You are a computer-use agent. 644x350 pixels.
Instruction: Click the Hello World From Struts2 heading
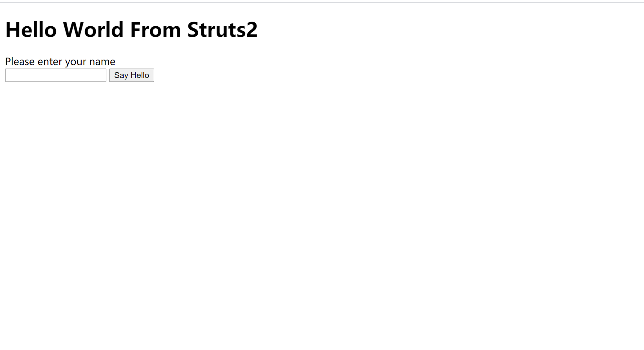(x=131, y=29)
